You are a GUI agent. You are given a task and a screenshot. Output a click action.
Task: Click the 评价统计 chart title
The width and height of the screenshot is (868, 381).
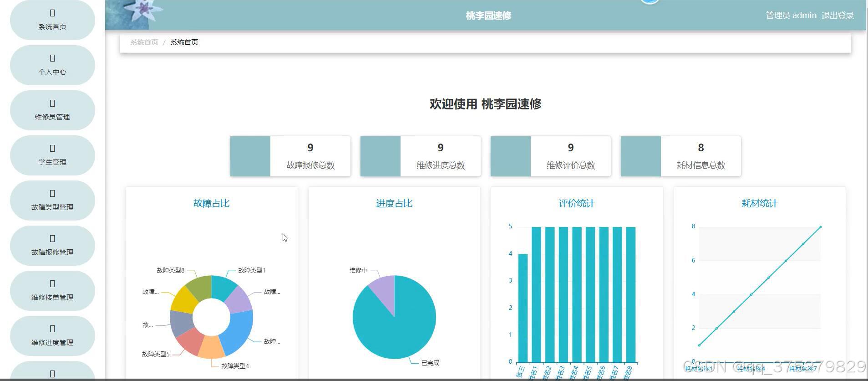tap(577, 203)
